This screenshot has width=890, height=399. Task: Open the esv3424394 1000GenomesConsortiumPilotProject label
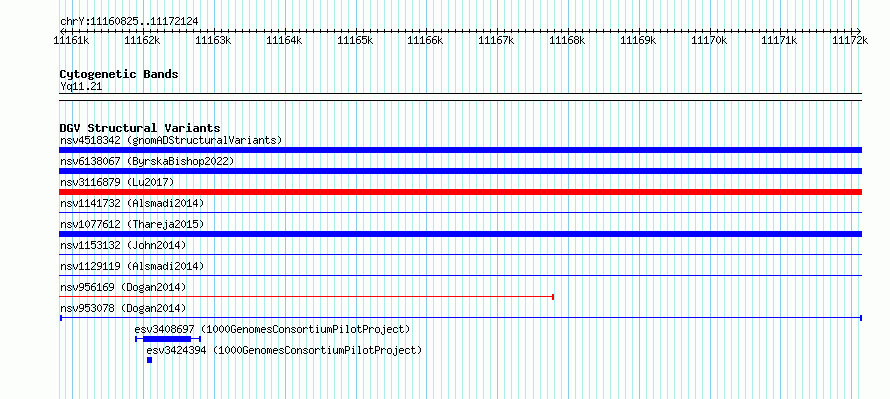pos(284,350)
